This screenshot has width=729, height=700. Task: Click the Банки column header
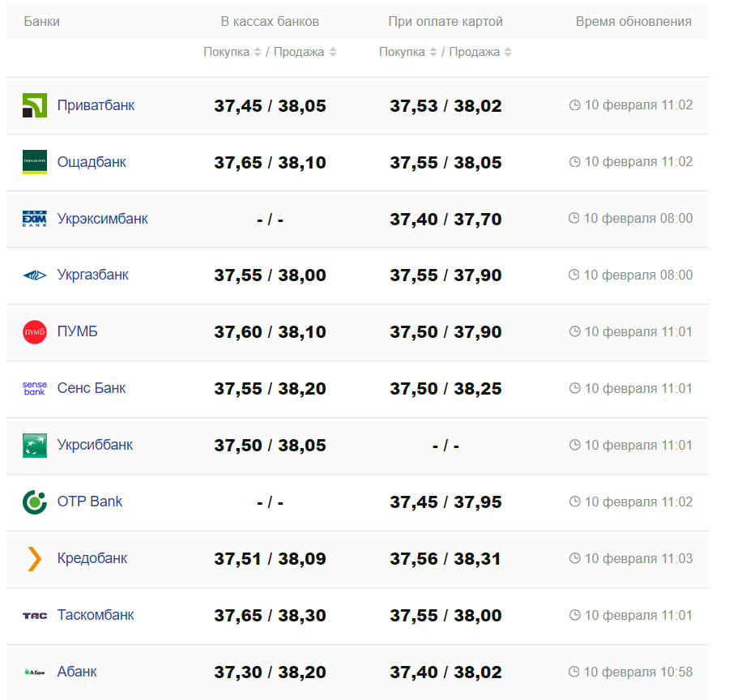click(x=42, y=22)
